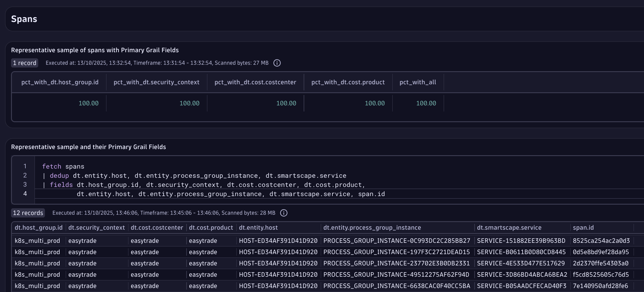Select PROCESS_GROUP_INSTANCE-237702E3B0DB2331 cell
The width and height of the screenshot is (644, 292).
click(x=396, y=263)
